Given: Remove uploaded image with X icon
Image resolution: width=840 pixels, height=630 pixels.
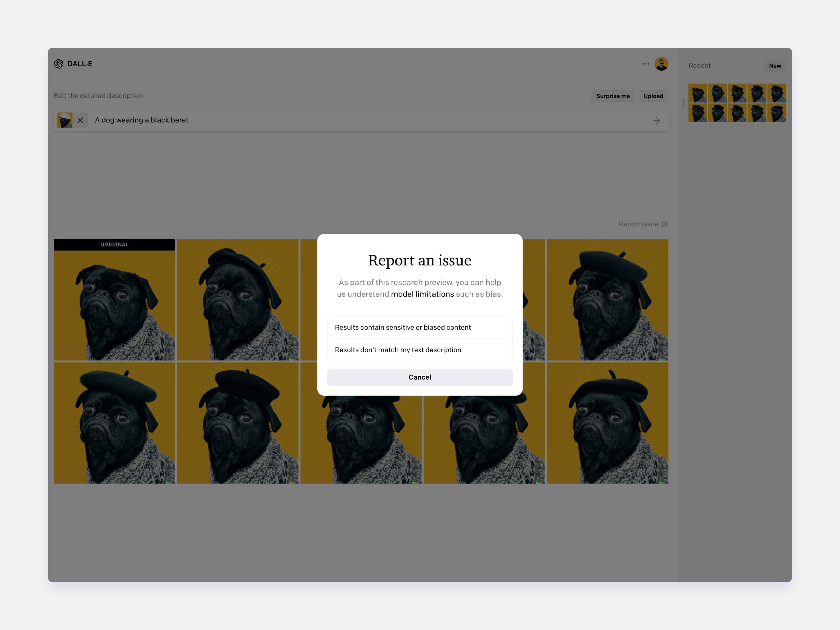Looking at the screenshot, I should pos(80,120).
